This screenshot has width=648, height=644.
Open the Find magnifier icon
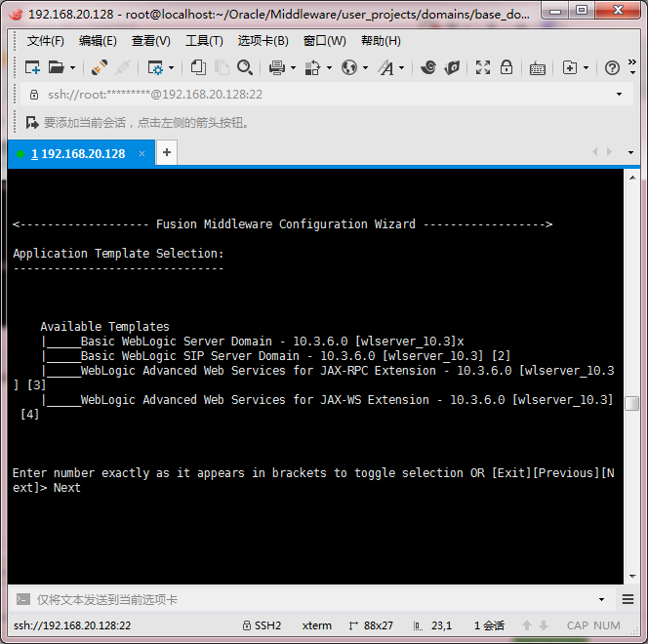tap(245, 67)
